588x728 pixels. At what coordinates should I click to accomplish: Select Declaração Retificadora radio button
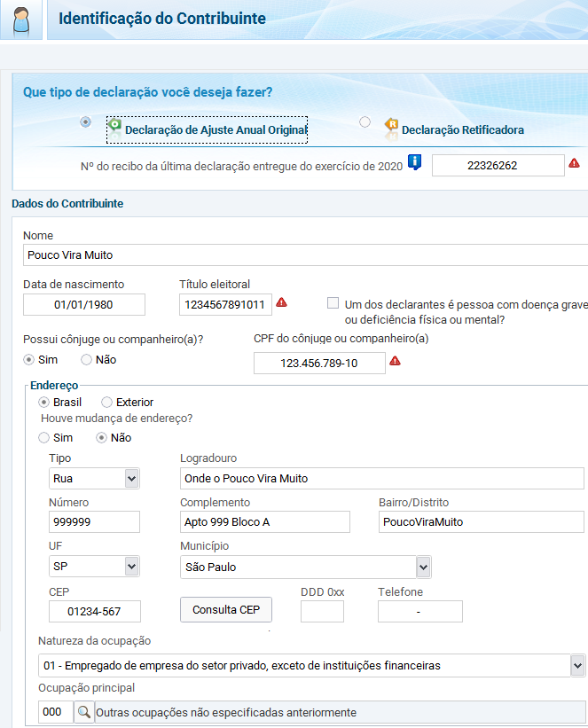(365, 122)
